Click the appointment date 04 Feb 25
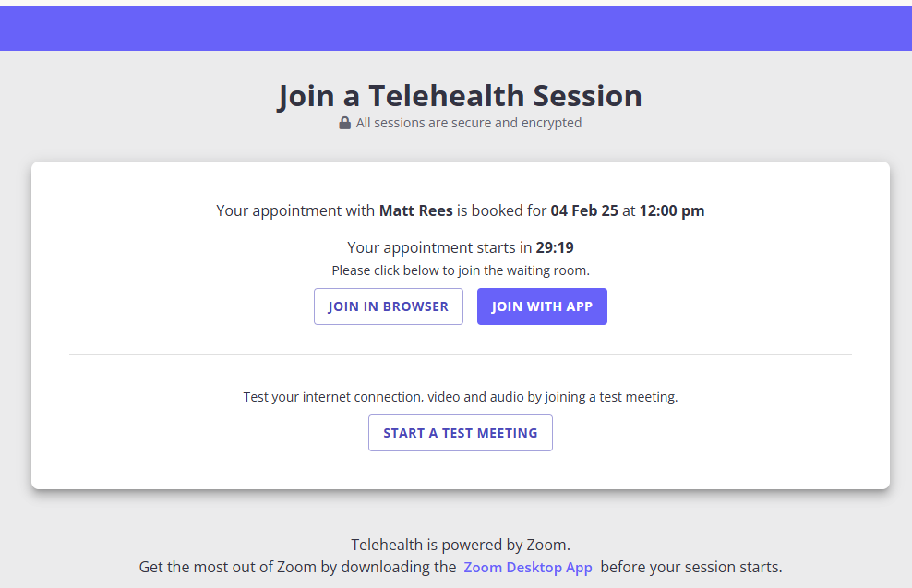This screenshot has width=912, height=588. (586, 210)
